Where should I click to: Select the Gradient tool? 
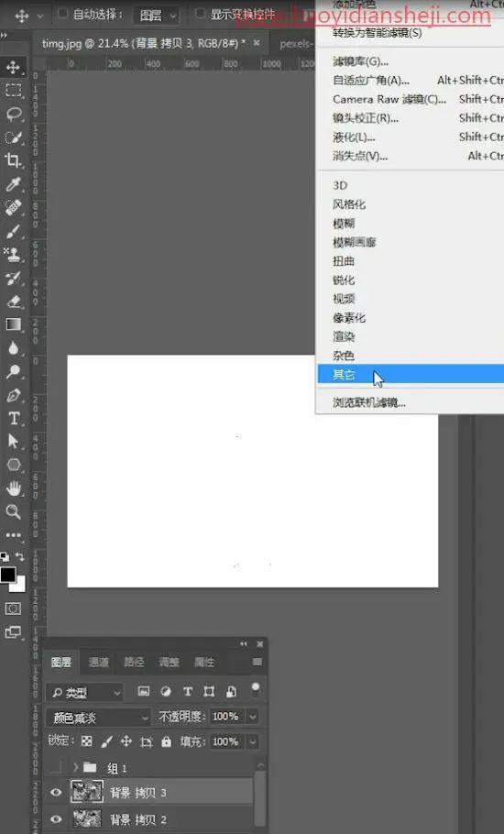pyautogui.click(x=14, y=324)
